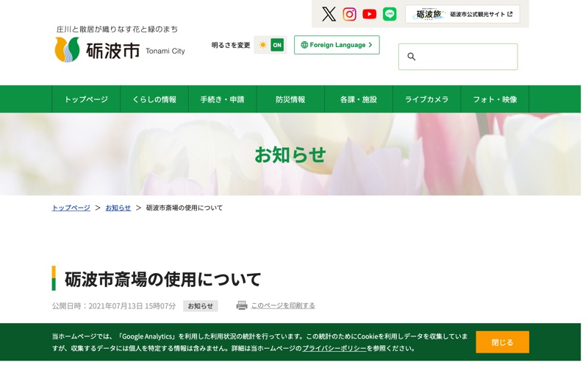Viewport: 588px width, 368px height.
Task: Focus the site search input field
Action: click(x=458, y=57)
